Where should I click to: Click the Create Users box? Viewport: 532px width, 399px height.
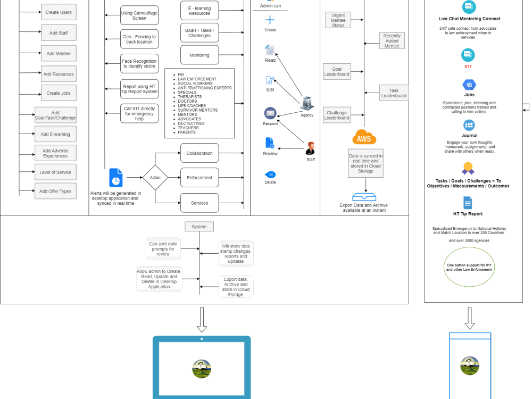pos(58,12)
